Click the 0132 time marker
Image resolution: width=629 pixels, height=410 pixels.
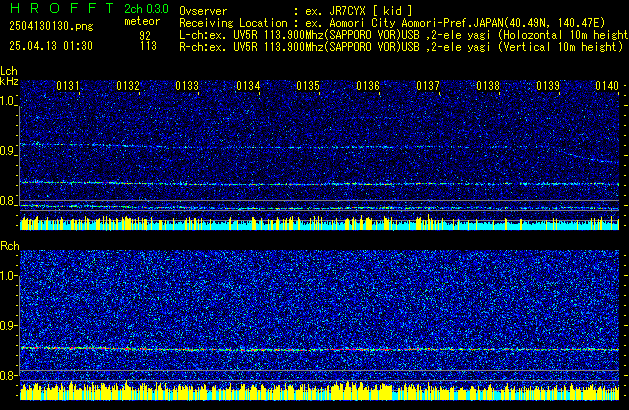pyautogui.click(x=128, y=86)
